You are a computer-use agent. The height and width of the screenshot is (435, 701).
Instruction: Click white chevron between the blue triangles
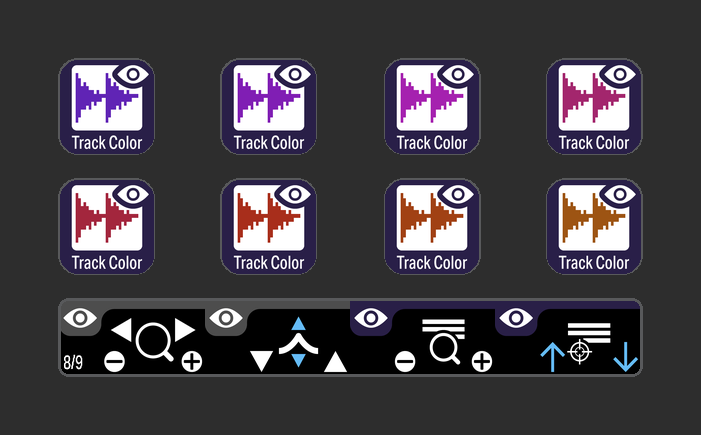(298, 344)
